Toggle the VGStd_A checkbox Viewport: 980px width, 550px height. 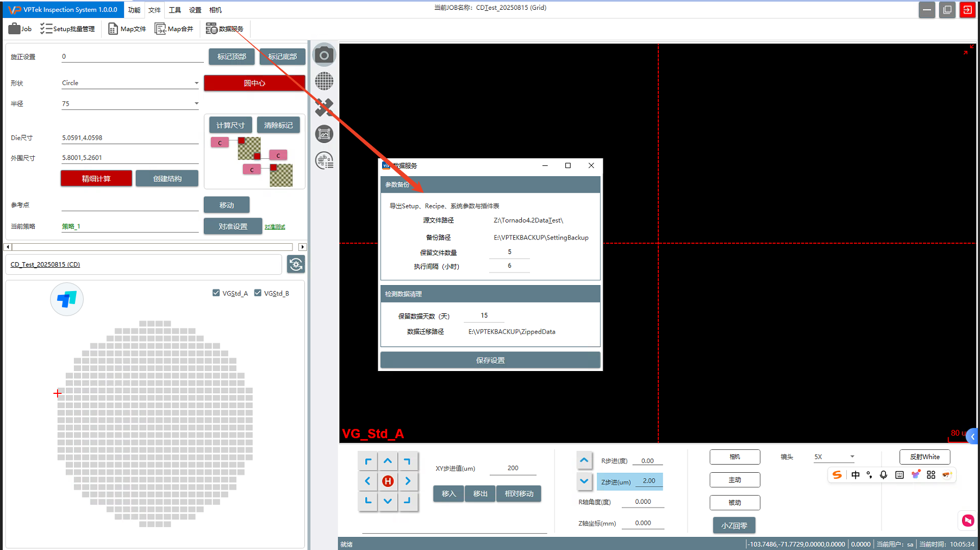coord(216,293)
